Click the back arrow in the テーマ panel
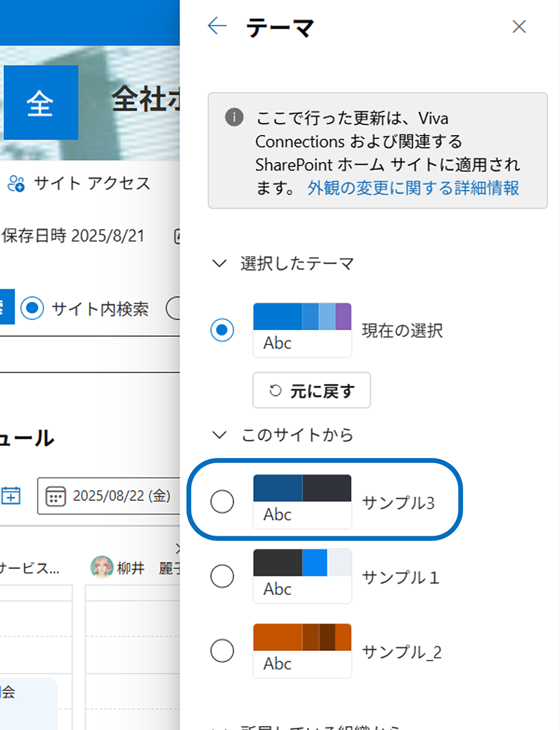 pyautogui.click(x=217, y=26)
